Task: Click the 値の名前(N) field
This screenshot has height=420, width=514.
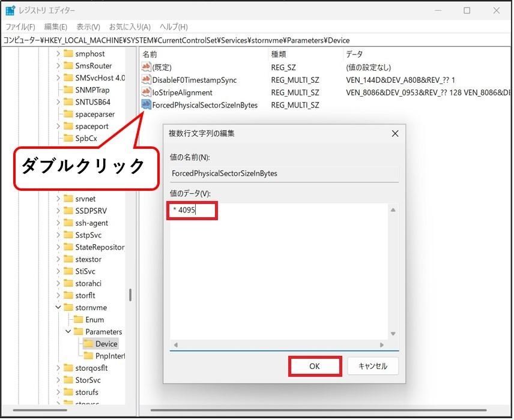Action: pyautogui.click(x=284, y=173)
